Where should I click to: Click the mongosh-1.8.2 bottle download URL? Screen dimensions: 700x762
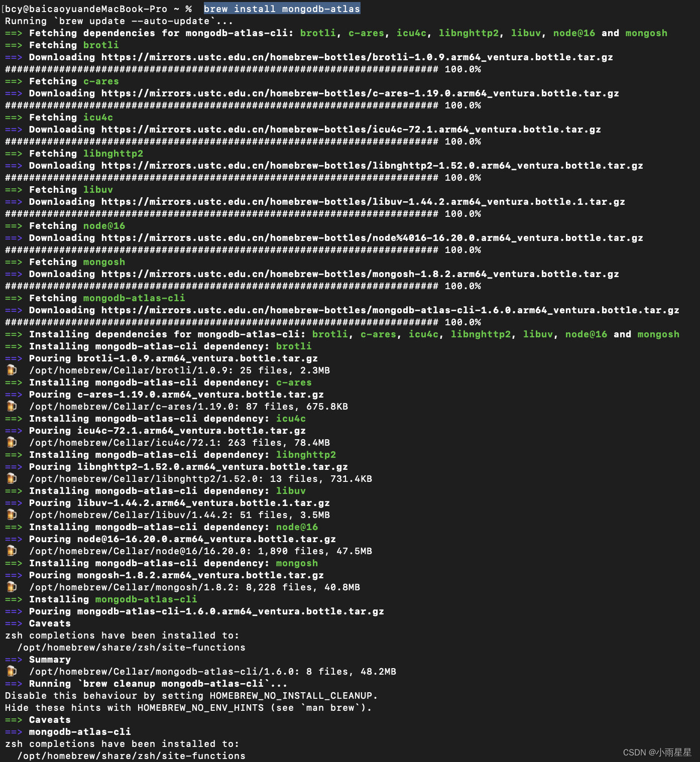(x=360, y=274)
